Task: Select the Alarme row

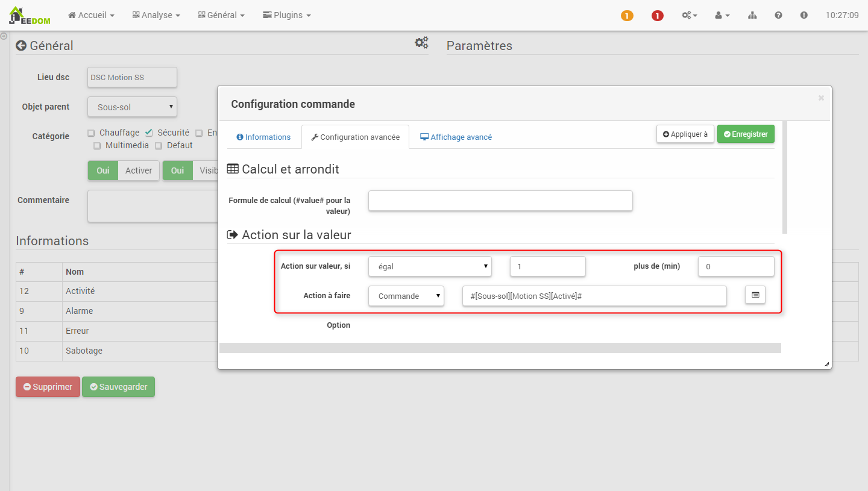Action: (116, 311)
